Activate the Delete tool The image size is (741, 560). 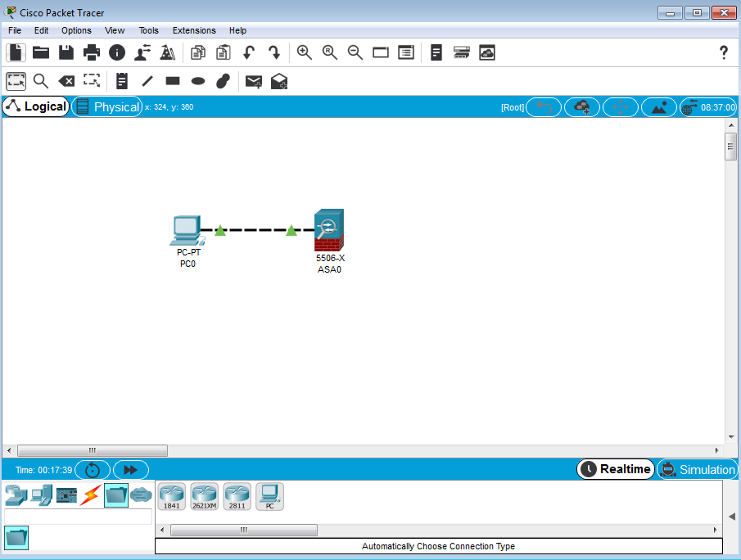pos(66,81)
